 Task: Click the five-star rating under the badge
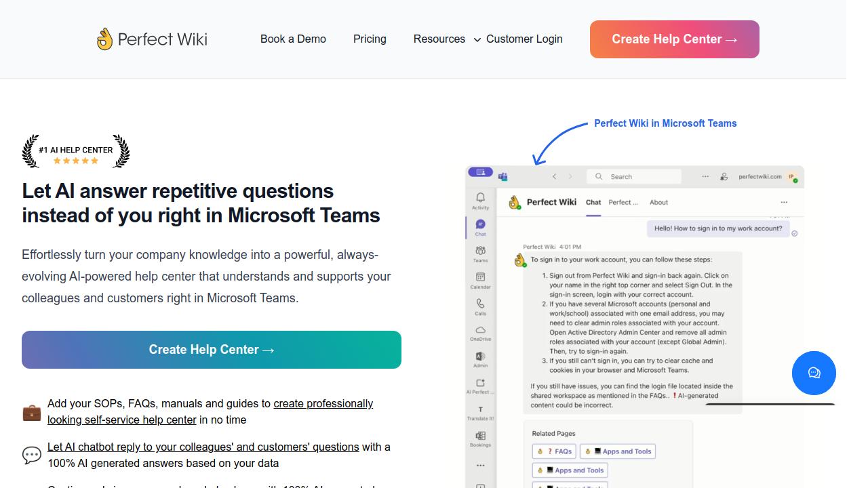[x=76, y=161]
